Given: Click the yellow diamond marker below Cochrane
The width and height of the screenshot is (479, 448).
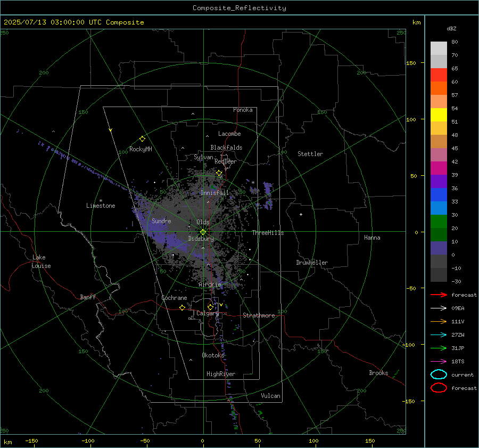Looking at the screenshot, I should point(182,307).
